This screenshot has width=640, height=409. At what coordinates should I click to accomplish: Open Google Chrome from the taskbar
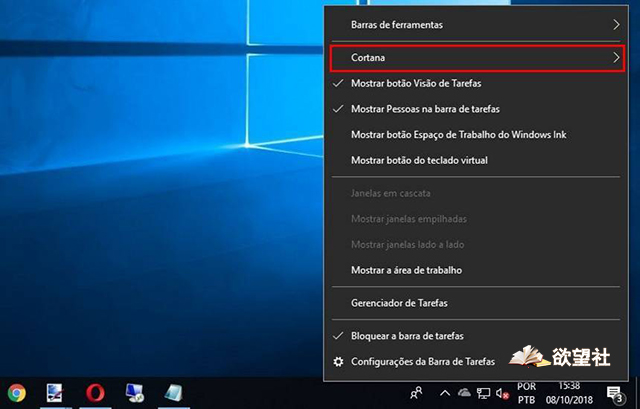pos(16,393)
